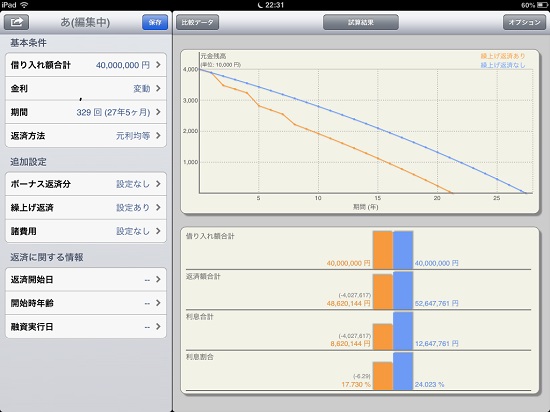Tap the 17.730 % interest ratio
Screen dimensions: 550x412
[356, 385]
